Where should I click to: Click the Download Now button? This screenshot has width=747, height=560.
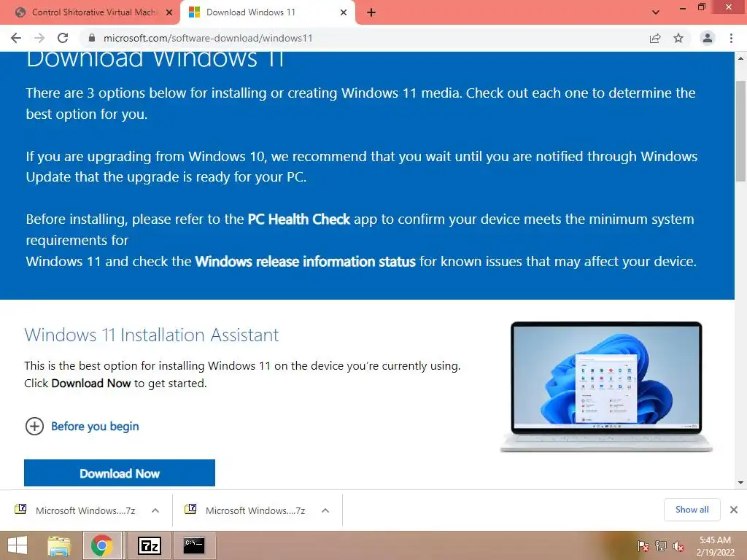[x=120, y=472]
